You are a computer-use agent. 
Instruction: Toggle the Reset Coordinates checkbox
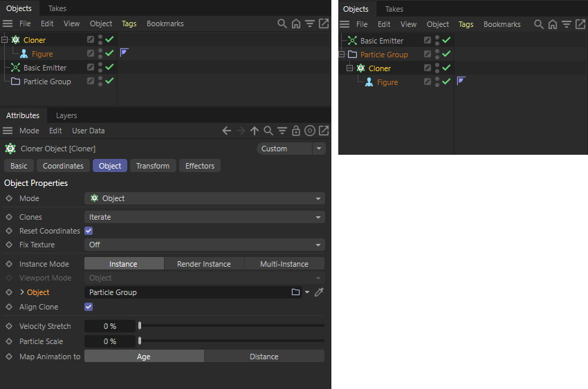[x=89, y=231]
